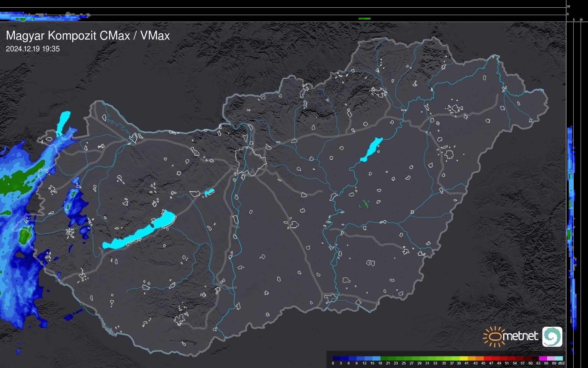Click the timestamp 2024.12.19 19:35

pyautogui.click(x=33, y=49)
